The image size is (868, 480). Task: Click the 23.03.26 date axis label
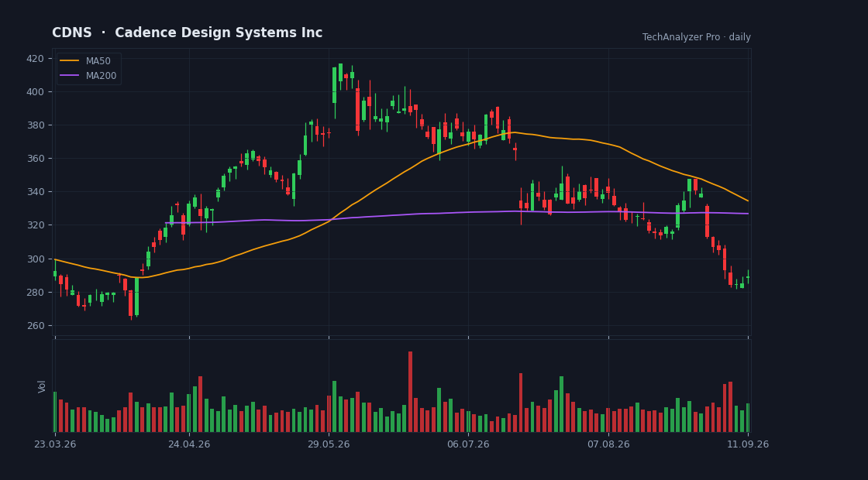(x=55, y=444)
